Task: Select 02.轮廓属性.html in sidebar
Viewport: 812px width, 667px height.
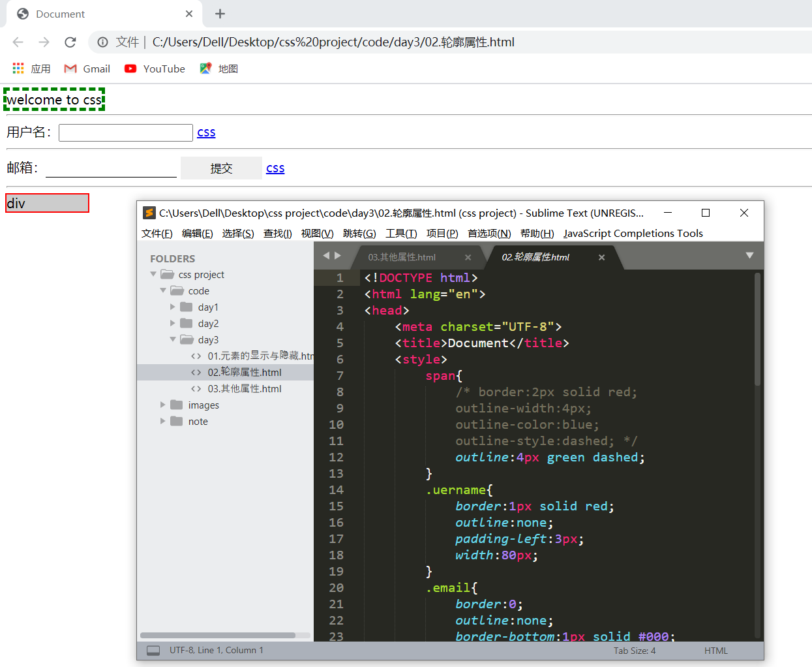Action: pos(245,372)
